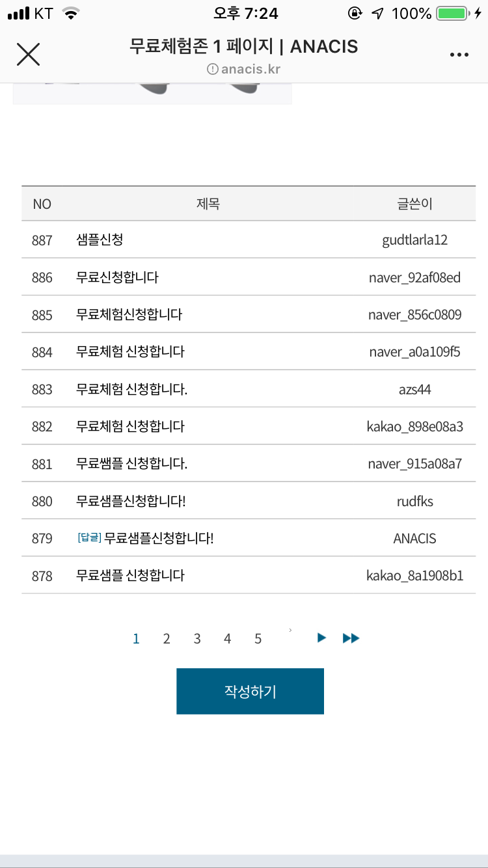This screenshot has width=488, height=868.
Task: Go to page 5 of the list
Action: pos(258,639)
